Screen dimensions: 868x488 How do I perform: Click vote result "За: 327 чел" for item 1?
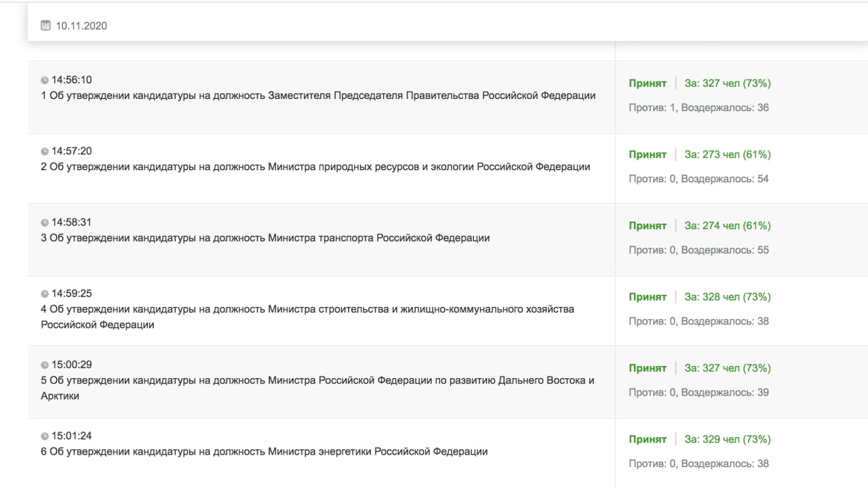tap(727, 83)
